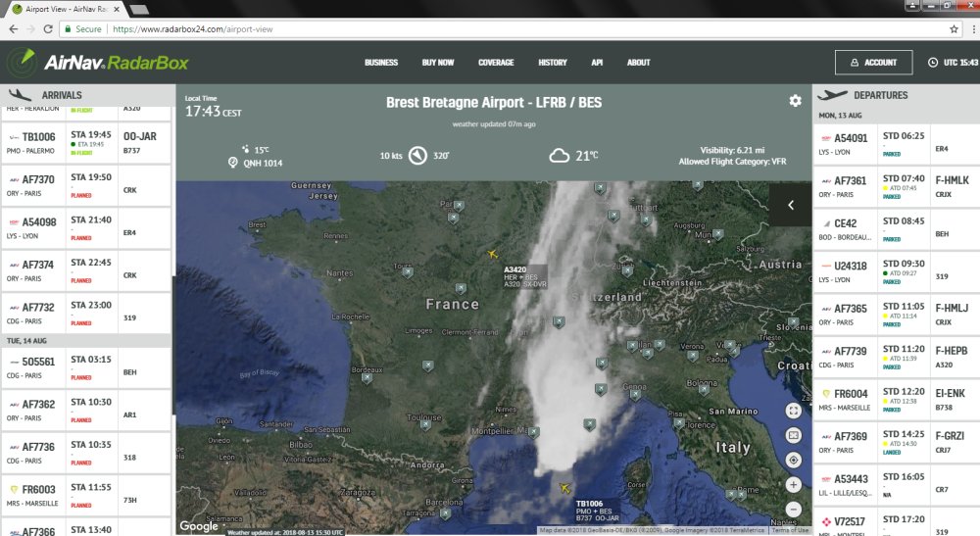Screen dimensions: 980x536
Task: Open the HISTORY menu item
Action: coord(553,63)
